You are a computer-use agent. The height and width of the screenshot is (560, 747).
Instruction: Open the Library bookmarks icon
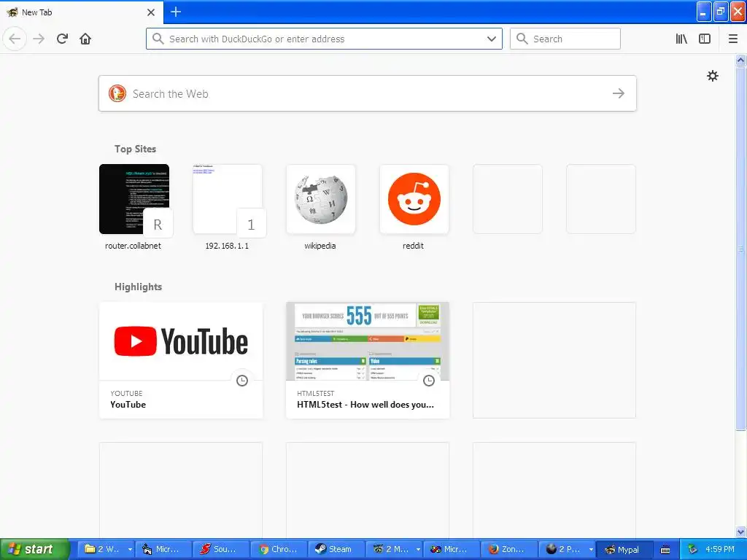click(x=681, y=39)
